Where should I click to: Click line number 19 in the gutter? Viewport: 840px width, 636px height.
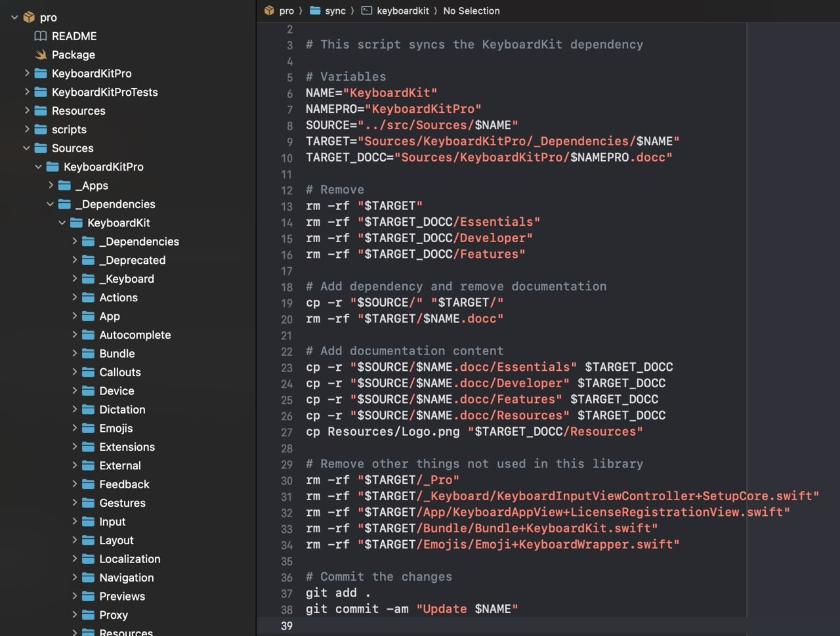[287, 303]
